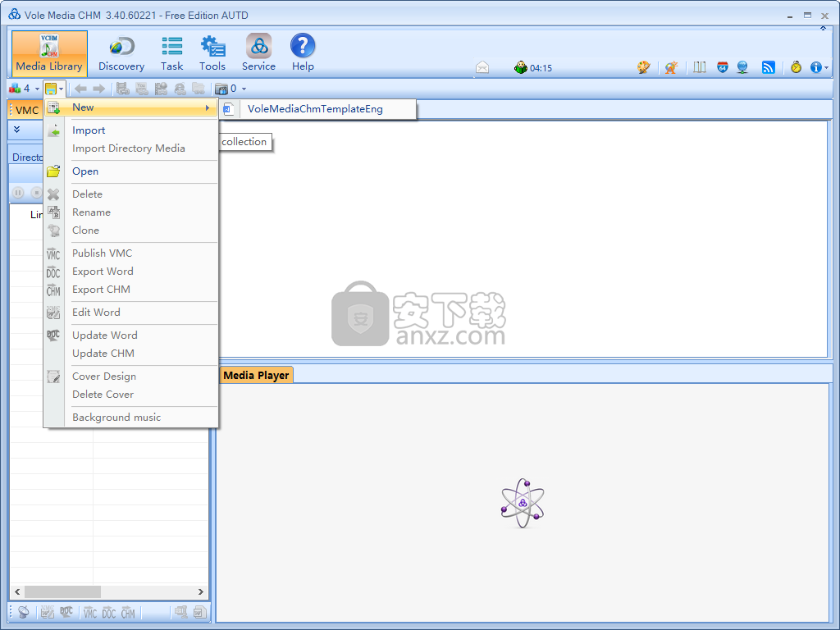Screen dimensions: 840x630
Task: Open the New submenu
Action: pyautogui.click(x=130, y=107)
